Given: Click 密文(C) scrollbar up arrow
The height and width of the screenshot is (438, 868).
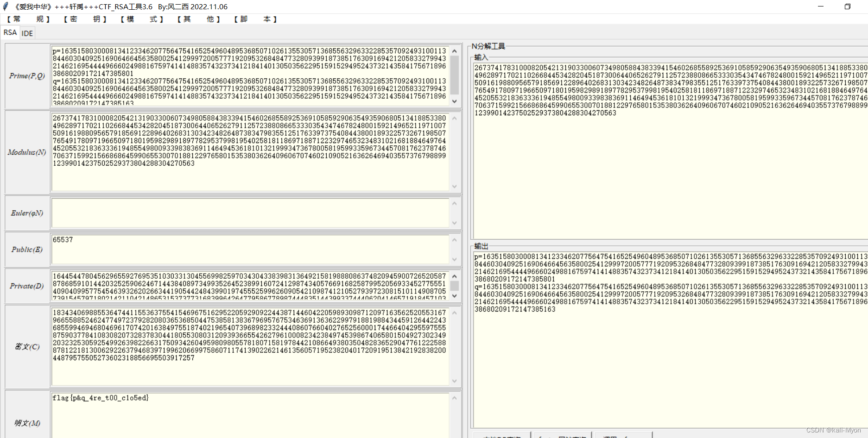Looking at the screenshot, I should (455, 313).
